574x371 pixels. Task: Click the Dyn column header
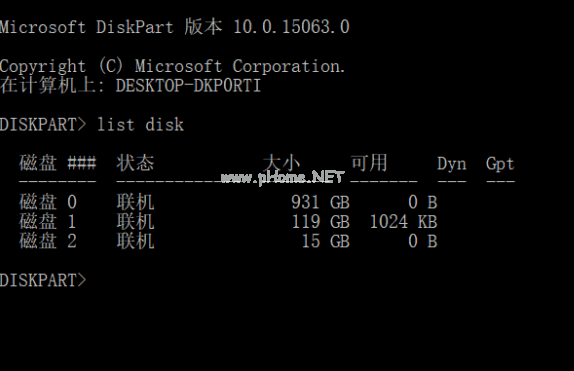452,164
